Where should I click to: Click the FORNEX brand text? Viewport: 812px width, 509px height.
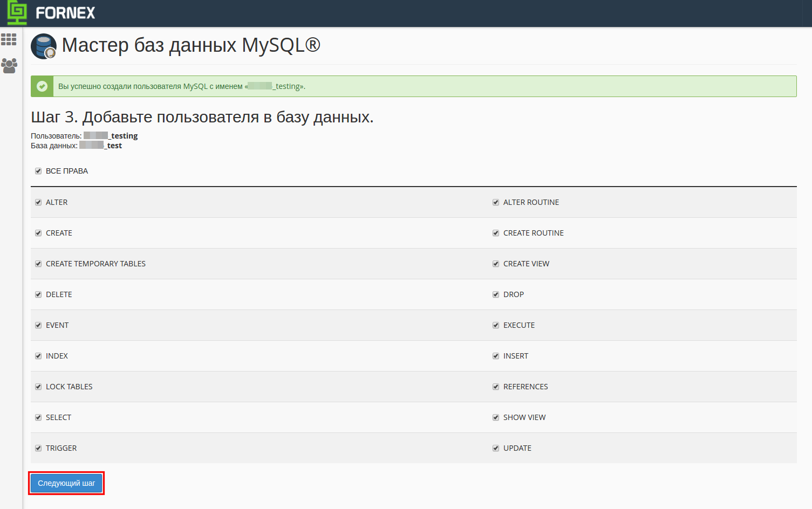click(65, 13)
